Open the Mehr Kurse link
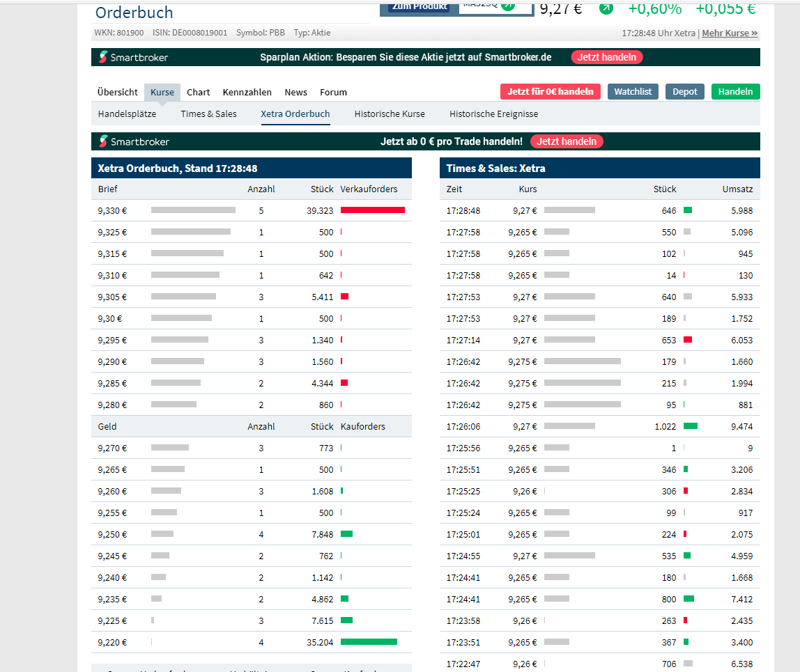800x672 pixels. tap(730, 33)
